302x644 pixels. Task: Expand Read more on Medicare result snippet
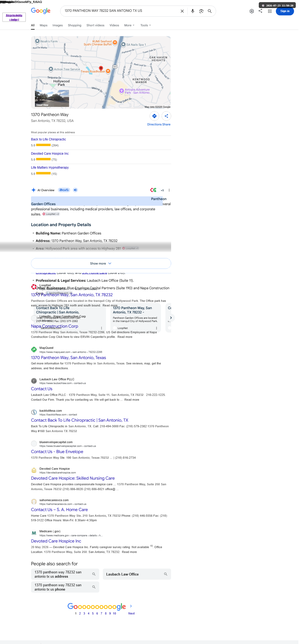click(x=129, y=552)
